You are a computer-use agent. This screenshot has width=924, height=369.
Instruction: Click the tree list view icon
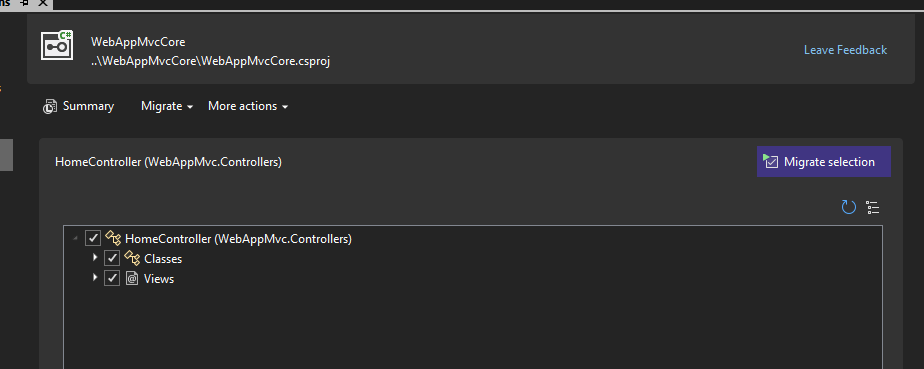click(x=873, y=207)
